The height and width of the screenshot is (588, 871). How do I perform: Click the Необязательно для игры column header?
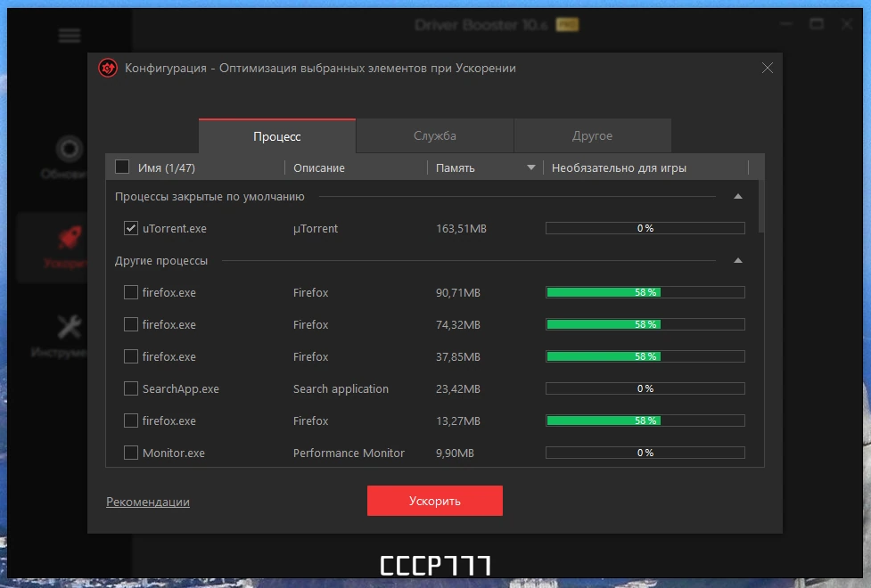[x=619, y=167]
